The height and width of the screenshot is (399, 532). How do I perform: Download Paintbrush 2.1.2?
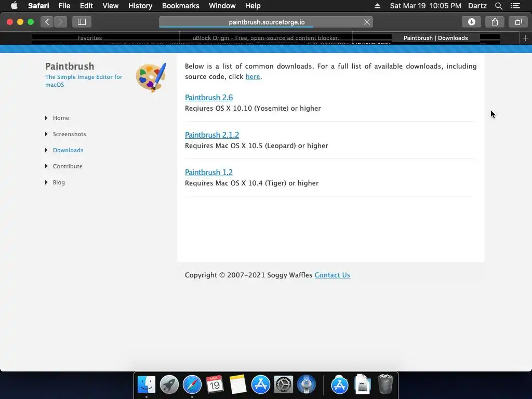[x=212, y=135]
